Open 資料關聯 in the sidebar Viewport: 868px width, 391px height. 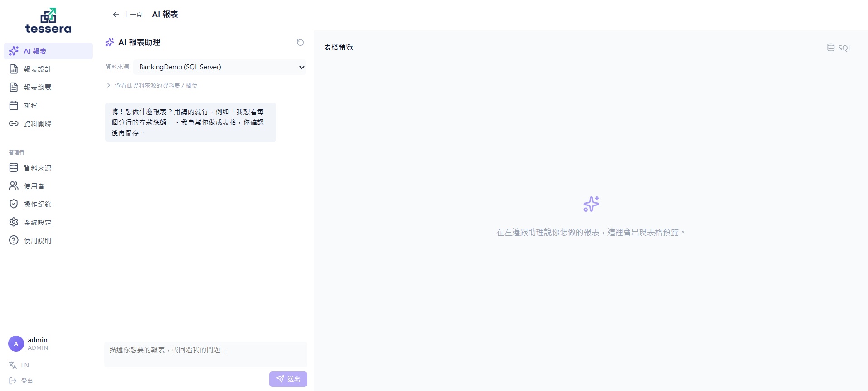click(48, 123)
